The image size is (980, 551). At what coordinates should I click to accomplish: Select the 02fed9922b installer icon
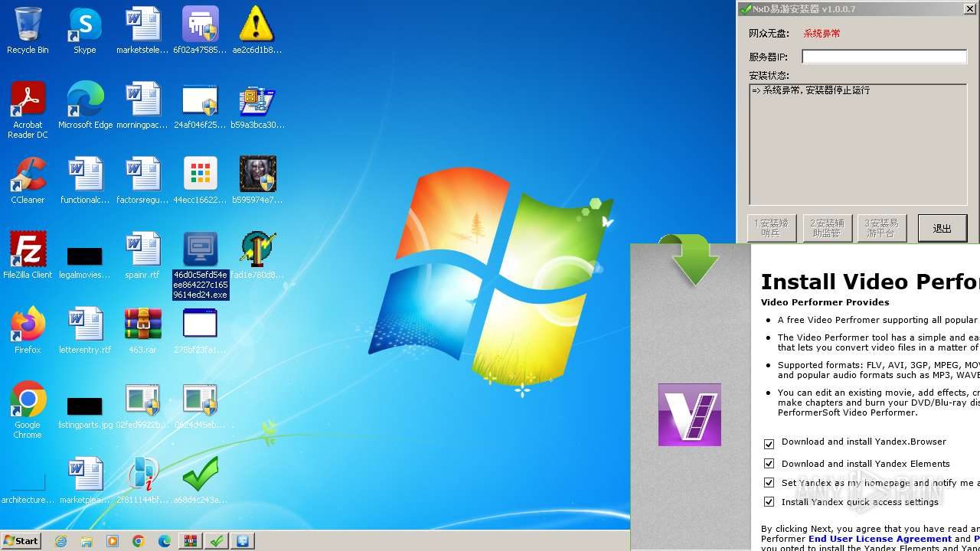142,406
